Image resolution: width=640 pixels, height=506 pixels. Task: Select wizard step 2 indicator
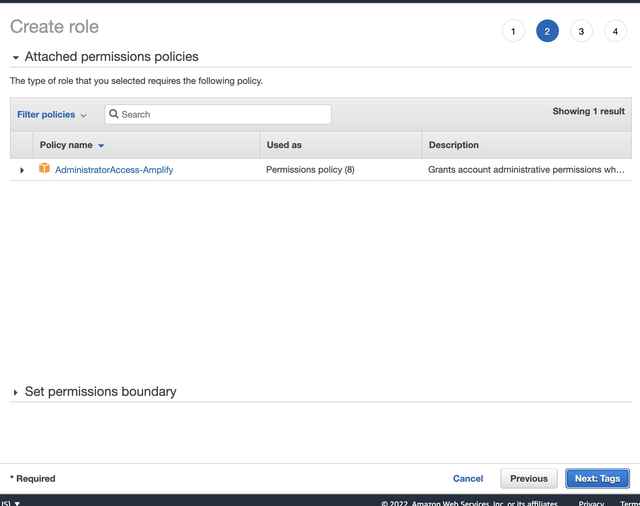coord(547,31)
